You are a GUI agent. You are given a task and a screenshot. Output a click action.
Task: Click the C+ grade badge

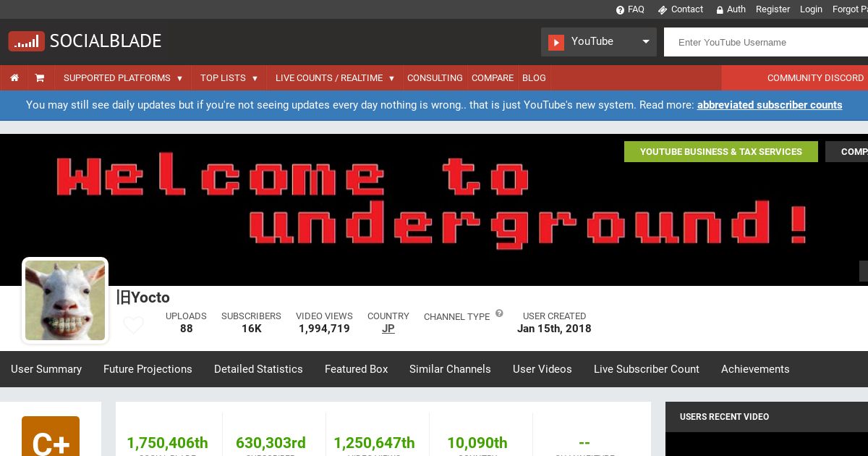click(x=51, y=436)
